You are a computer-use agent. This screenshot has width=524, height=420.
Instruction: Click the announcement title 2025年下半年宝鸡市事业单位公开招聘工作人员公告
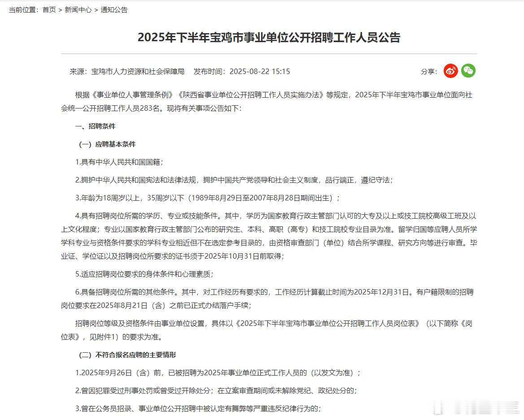tap(269, 37)
